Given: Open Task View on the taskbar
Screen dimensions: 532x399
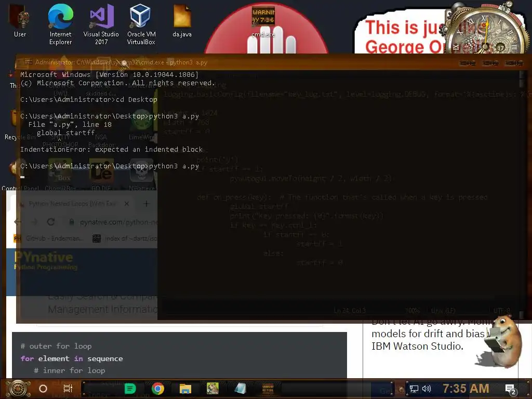Looking at the screenshot, I should (x=68, y=389).
